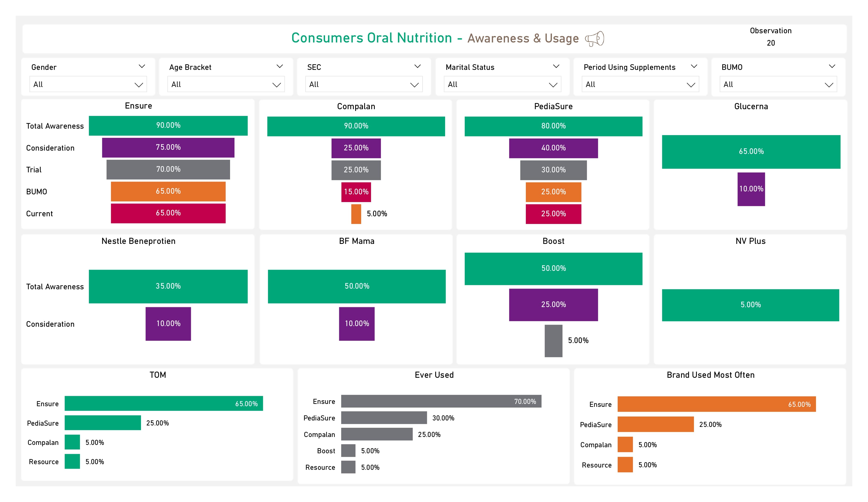Collapse the Gender slicer header chevron

point(142,66)
